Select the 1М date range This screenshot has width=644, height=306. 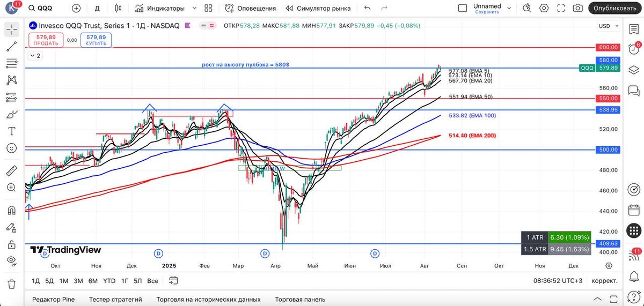[x=64, y=280]
